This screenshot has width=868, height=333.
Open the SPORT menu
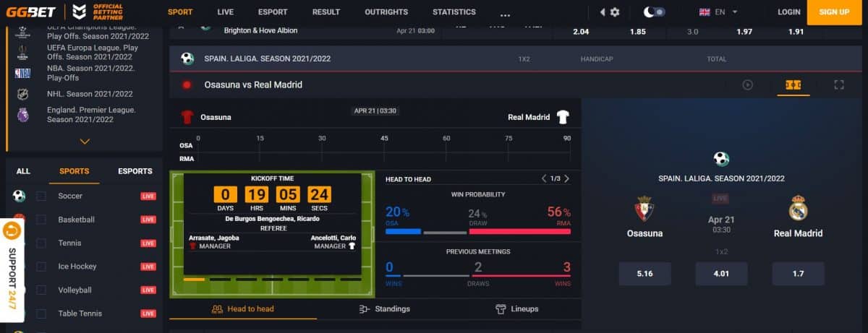click(180, 12)
